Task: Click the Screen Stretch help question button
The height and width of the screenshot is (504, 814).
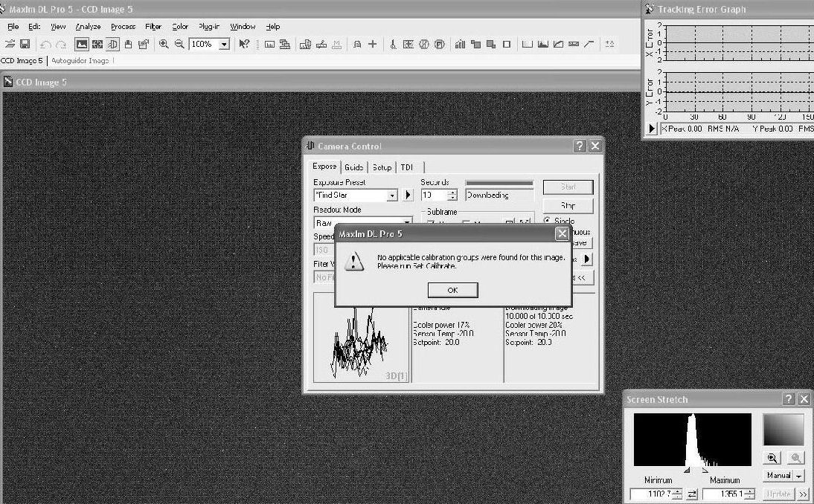Action: [789, 398]
